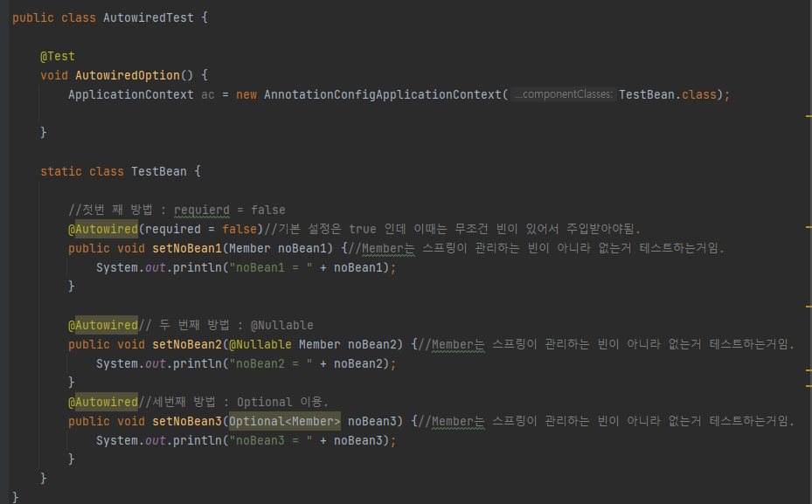Click the comment 세번째 방법 : Optional 이용.
Screen dimensions: 812x504
tap(233, 402)
